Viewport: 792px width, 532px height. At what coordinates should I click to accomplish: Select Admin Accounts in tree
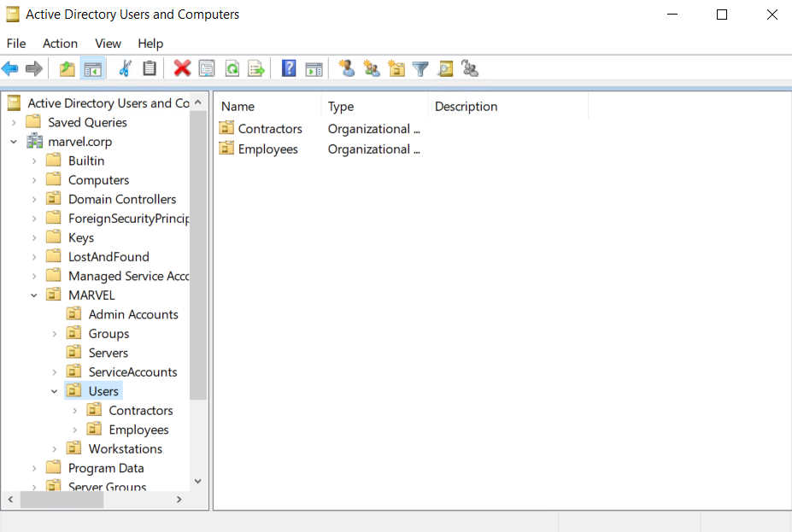(x=133, y=314)
